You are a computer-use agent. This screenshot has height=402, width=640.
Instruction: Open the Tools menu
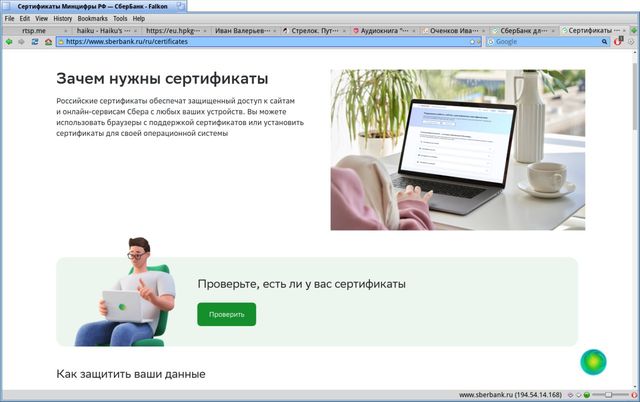click(x=120, y=19)
